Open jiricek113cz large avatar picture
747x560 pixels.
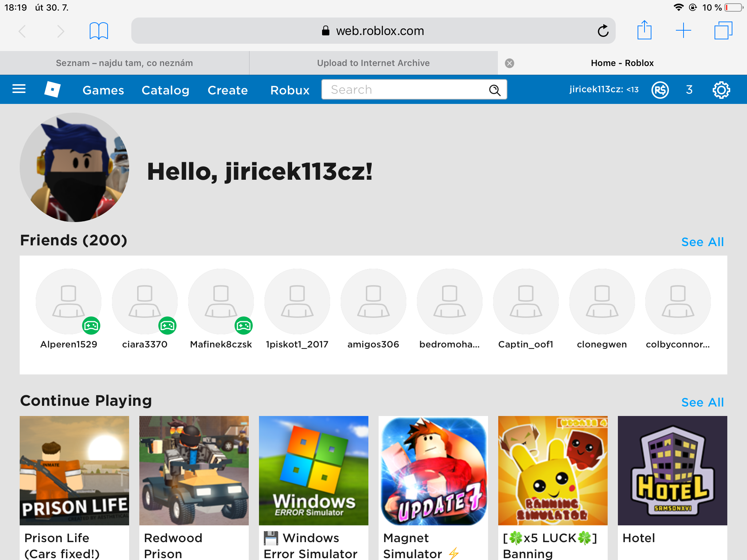pyautogui.click(x=74, y=167)
